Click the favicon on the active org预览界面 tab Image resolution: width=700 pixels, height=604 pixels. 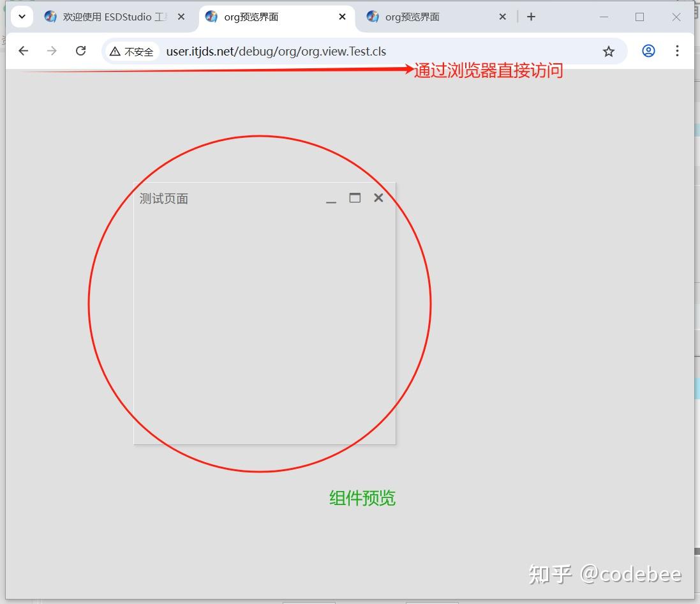pos(211,17)
